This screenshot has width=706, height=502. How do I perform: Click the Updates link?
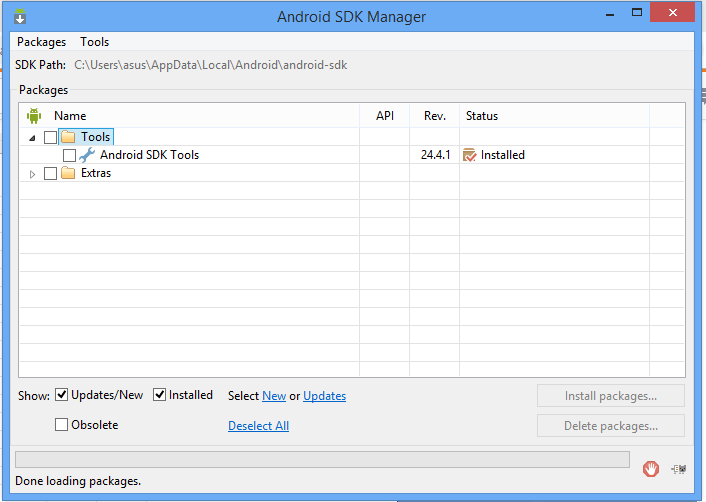[324, 396]
